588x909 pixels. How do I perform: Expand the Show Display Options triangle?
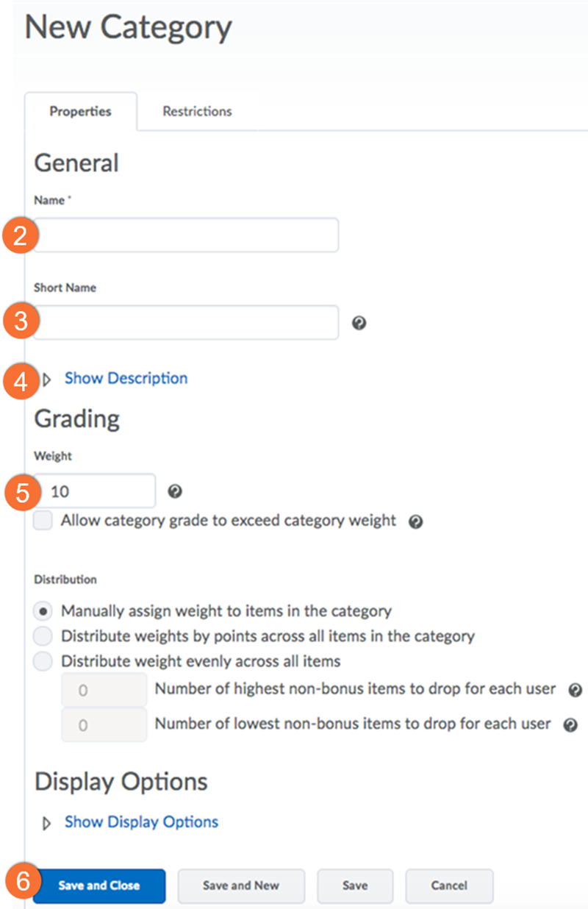pos(48,823)
